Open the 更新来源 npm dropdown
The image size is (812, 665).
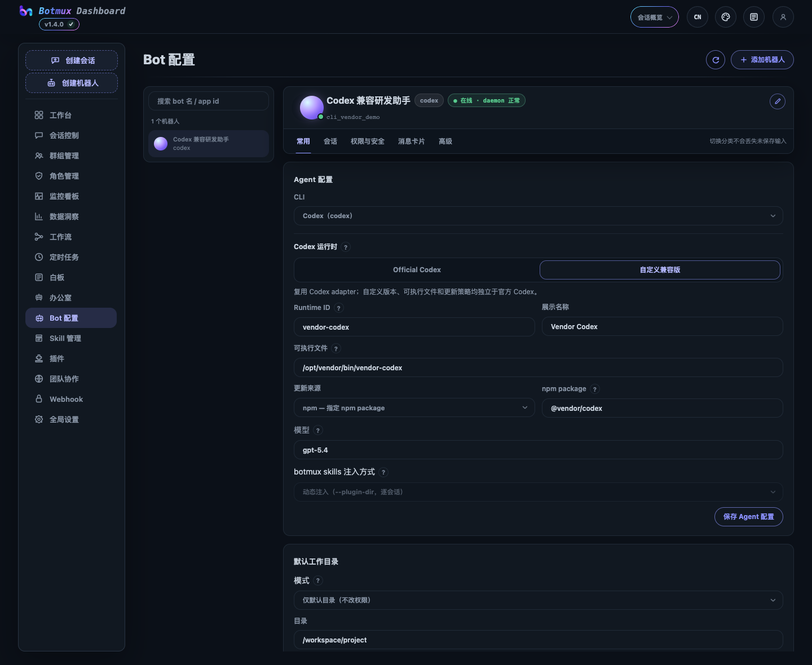[414, 408]
